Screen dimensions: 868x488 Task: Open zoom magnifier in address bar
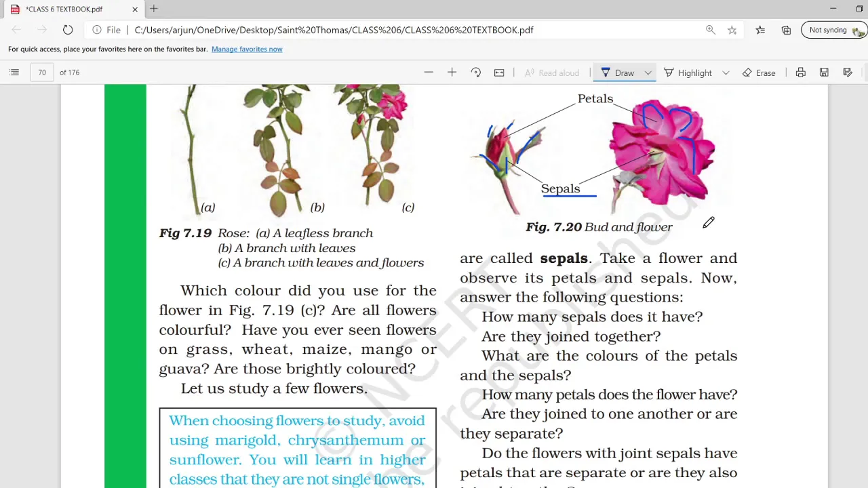(710, 30)
